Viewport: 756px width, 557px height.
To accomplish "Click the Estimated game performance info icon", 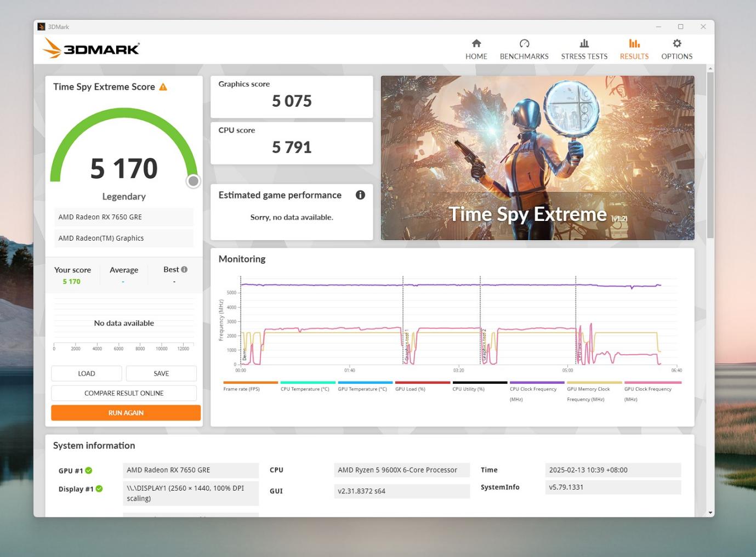I will pyautogui.click(x=360, y=195).
